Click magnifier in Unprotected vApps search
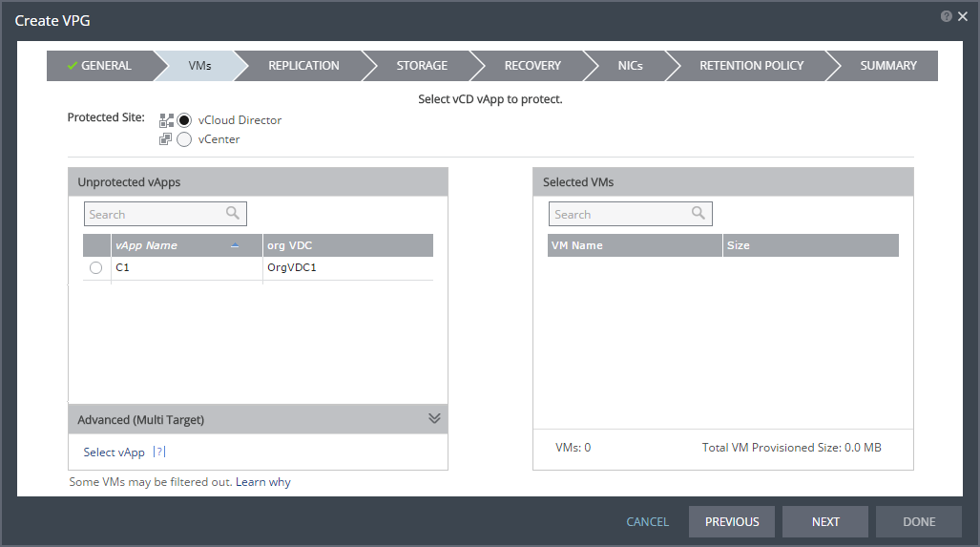 (233, 213)
